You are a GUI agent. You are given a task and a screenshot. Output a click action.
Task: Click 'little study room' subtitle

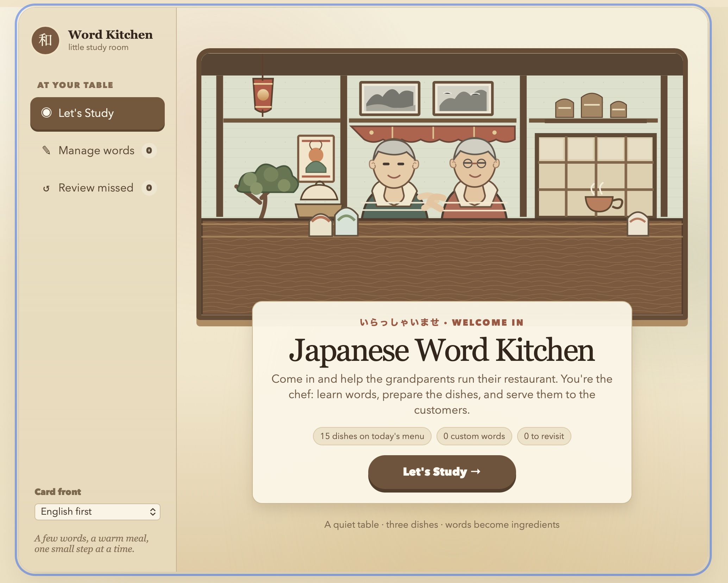click(98, 47)
